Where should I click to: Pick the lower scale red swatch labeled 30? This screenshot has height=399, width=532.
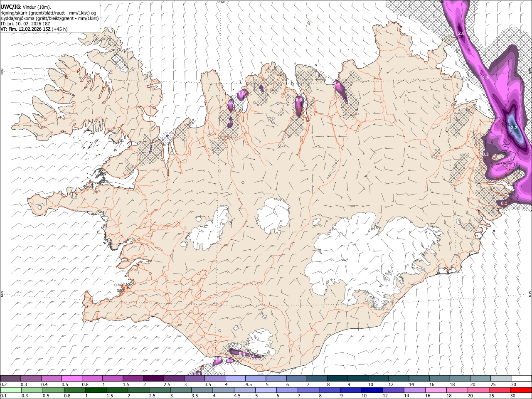pyautogui.click(x=521, y=390)
